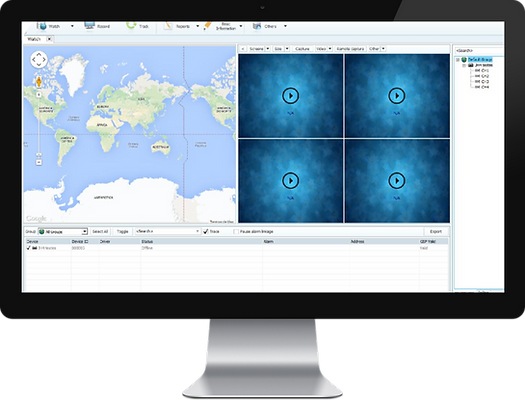525x400 pixels.
Task: Click the map zoom in plus button
Action: click(39, 95)
